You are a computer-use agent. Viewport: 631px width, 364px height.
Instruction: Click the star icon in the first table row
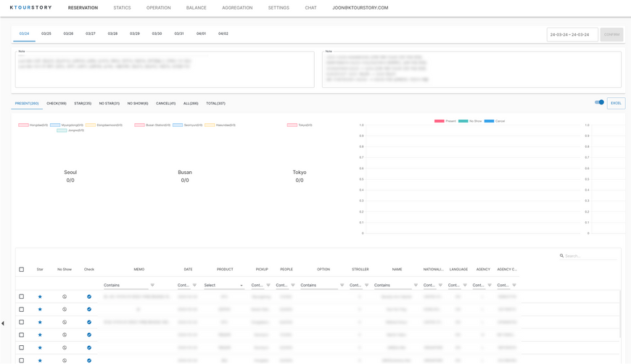40,297
